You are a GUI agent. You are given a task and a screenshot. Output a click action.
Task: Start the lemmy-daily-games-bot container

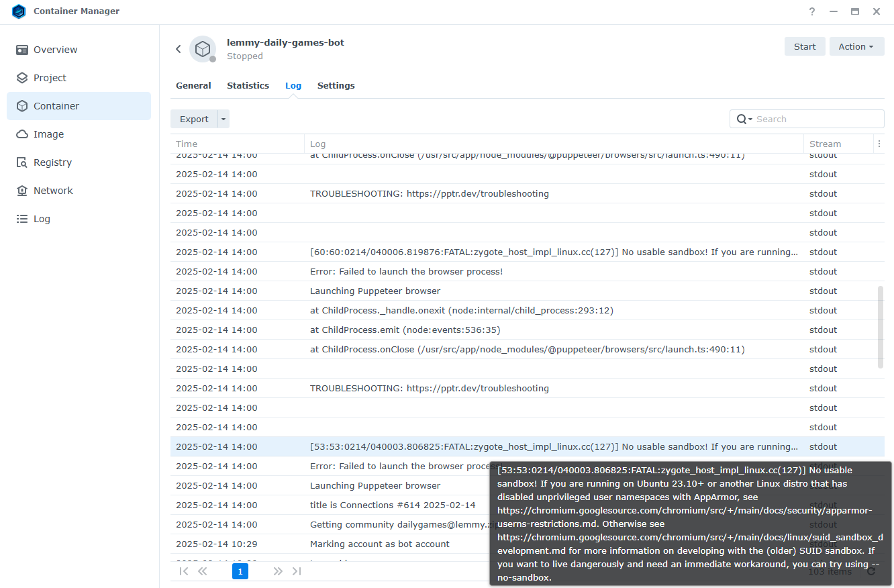[x=805, y=46]
